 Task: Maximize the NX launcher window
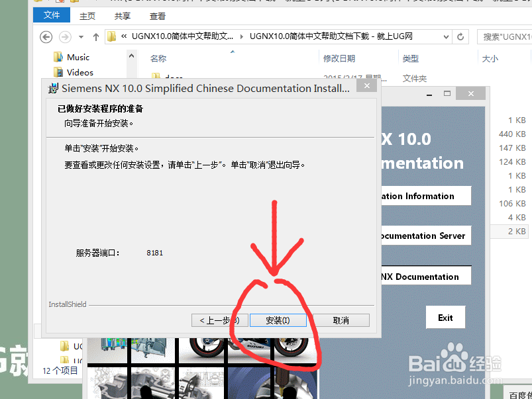click(x=447, y=93)
